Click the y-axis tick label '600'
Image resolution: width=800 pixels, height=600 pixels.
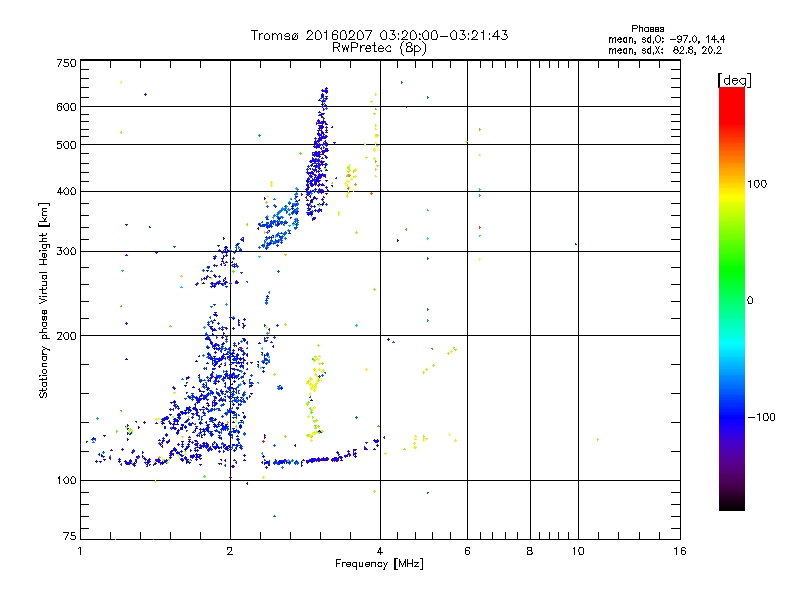point(67,107)
